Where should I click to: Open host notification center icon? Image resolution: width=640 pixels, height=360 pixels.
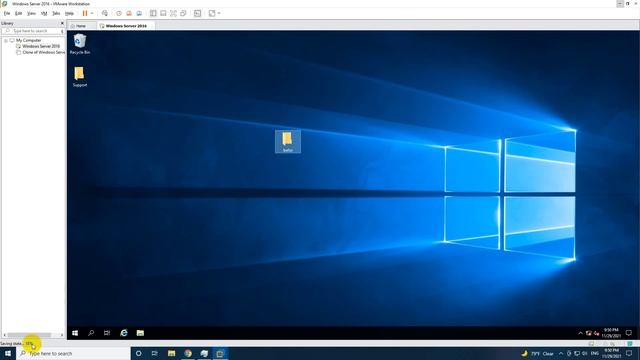click(x=629, y=353)
